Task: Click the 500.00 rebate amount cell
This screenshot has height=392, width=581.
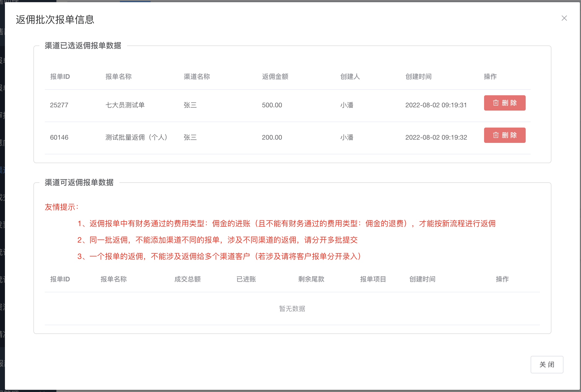Action: click(272, 105)
